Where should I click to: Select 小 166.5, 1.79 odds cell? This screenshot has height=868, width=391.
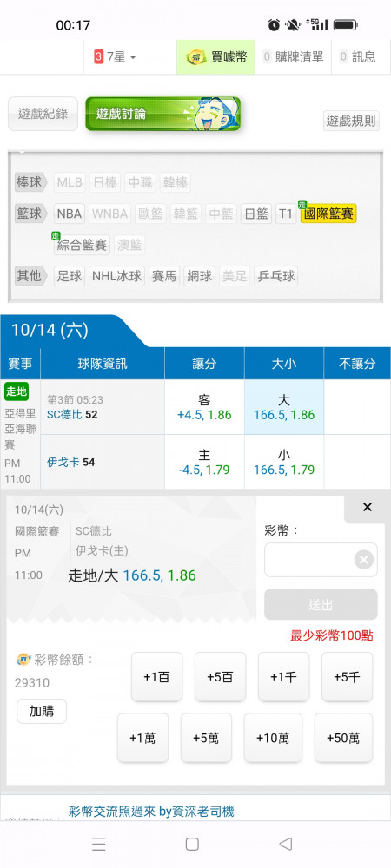coord(284,462)
